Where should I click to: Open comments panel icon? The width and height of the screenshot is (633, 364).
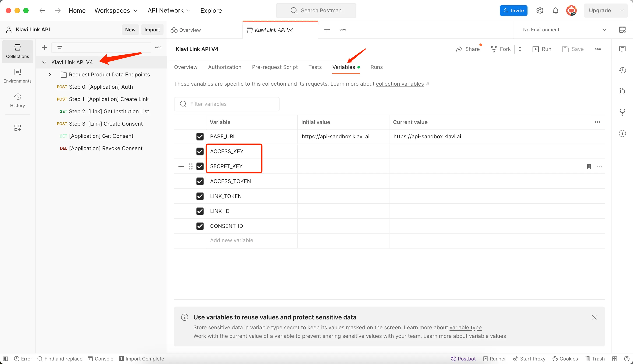[622, 49]
